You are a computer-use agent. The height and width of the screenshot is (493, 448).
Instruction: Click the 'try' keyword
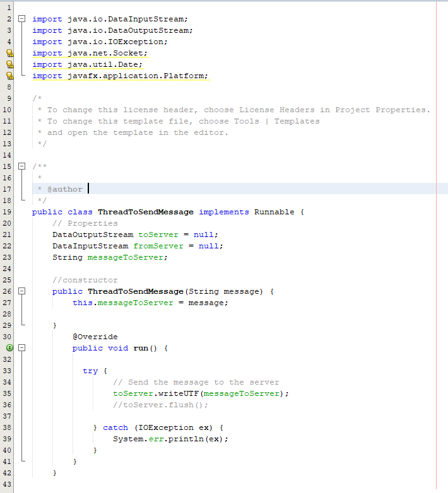click(x=90, y=371)
